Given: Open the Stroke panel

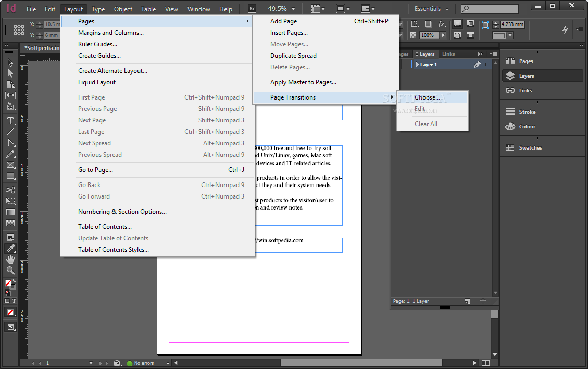Looking at the screenshot, I should coord(527,111).
